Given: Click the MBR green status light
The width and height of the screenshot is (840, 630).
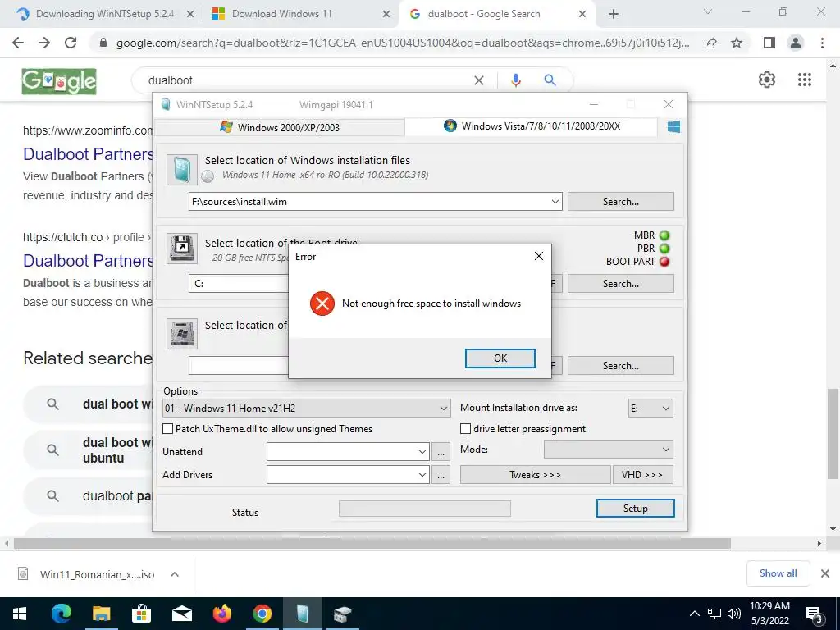Looking at the screenshot, I should (x=664, y=235).
